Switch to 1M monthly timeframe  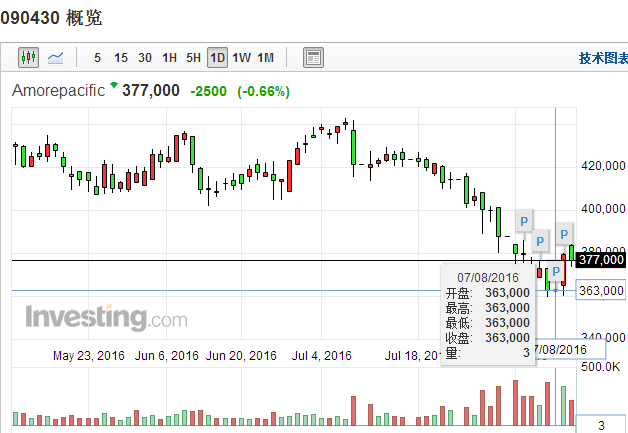[x=266, y=58]
